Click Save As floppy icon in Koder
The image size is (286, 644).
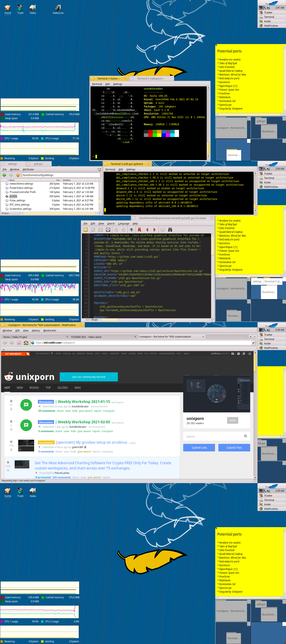(108, 230)
